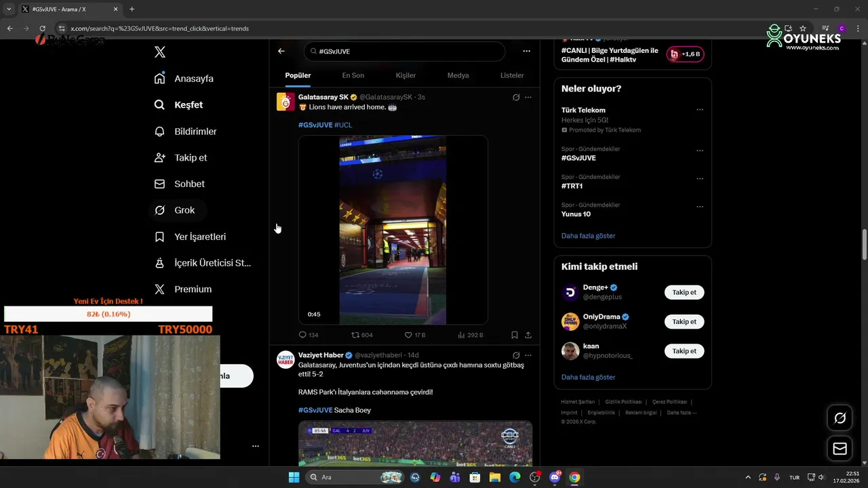Open Vaziyet Haber profile avatar

click(285, 359)
